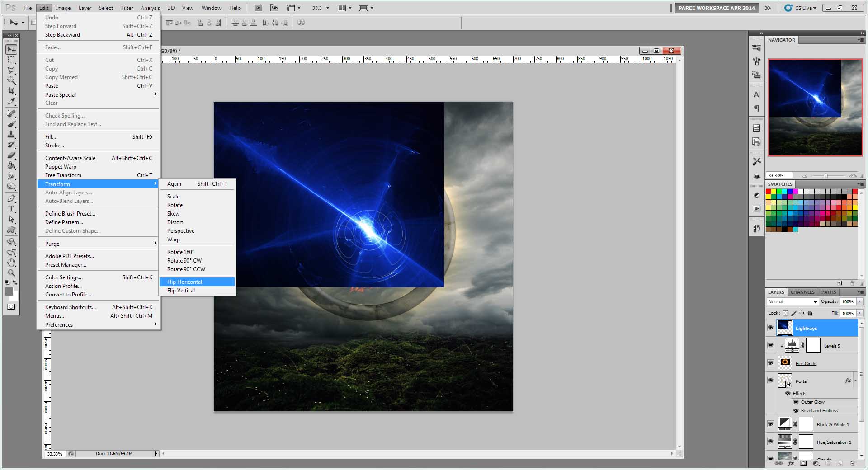
Task: Open the layer blend mode dropdown
Action: pos(793,301)
